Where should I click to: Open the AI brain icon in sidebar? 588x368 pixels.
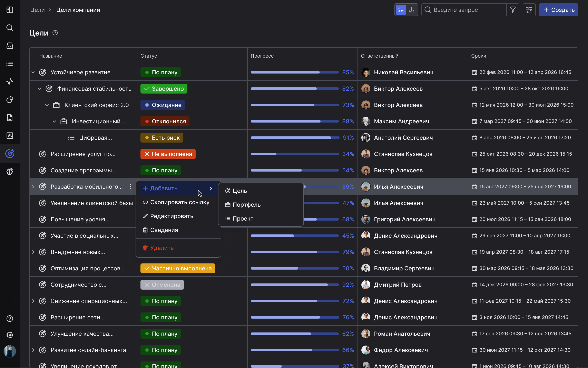(x=10, y=172)
